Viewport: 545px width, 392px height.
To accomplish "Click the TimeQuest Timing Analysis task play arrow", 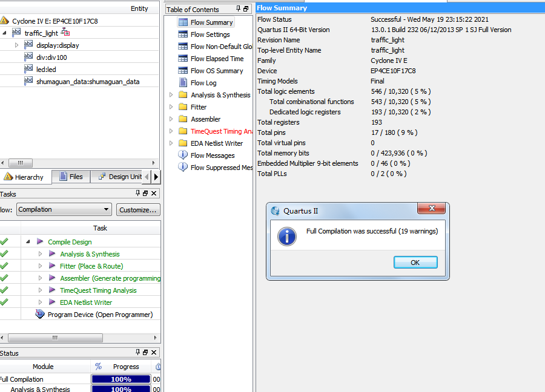I will 52,290.
